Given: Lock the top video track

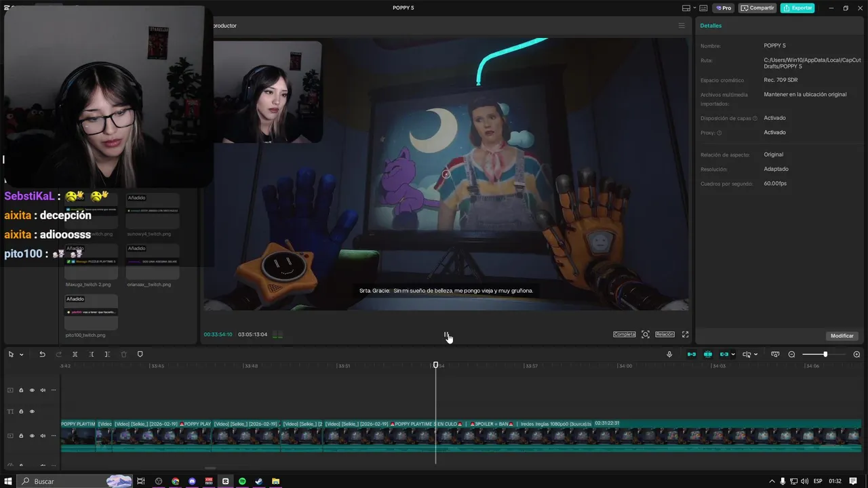Looking at the screenshot, I should (x=21, y=390).
